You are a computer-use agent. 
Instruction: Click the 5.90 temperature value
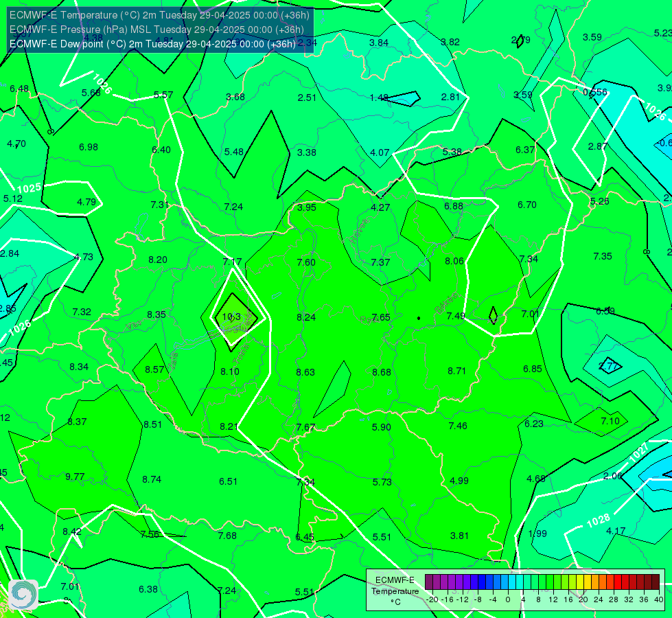pyautogui.click(x=381, y=427)
